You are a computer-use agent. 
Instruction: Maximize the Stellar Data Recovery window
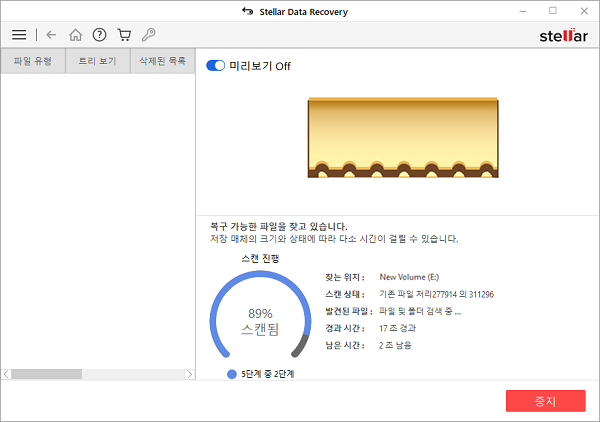point(553,11)
